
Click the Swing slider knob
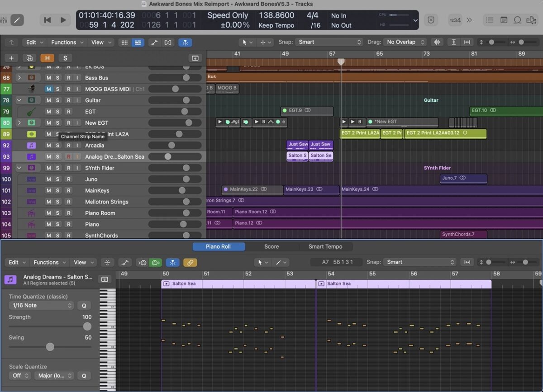coord(50,347)
